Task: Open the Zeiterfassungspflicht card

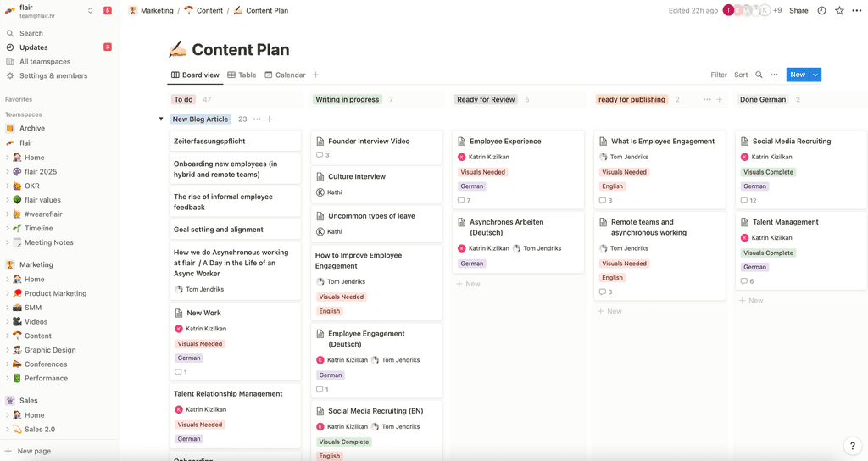Action: pos(236,142)
